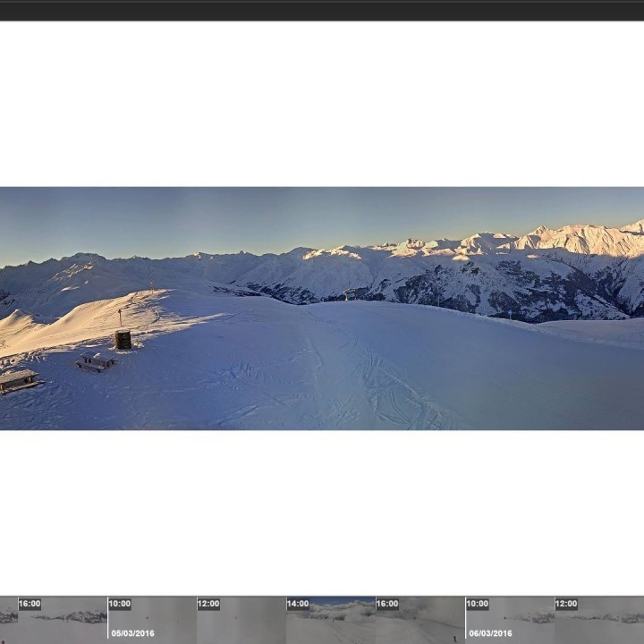Select the 12:00 thumbnail after 05/03/2016 10:00
The image size is (644, 644).
coord(241,620)
